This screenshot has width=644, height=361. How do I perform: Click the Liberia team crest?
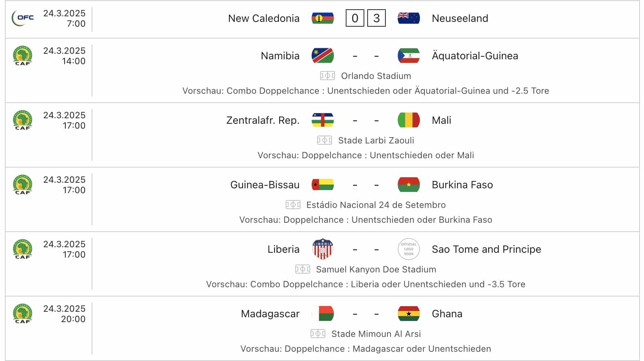[x=323, y=249]
